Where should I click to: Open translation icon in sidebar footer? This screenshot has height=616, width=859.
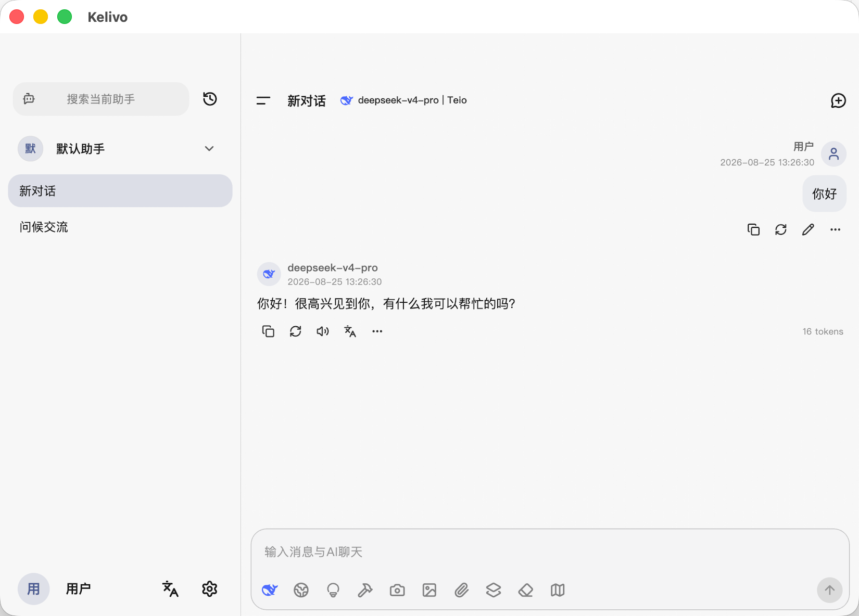(170, 589)
